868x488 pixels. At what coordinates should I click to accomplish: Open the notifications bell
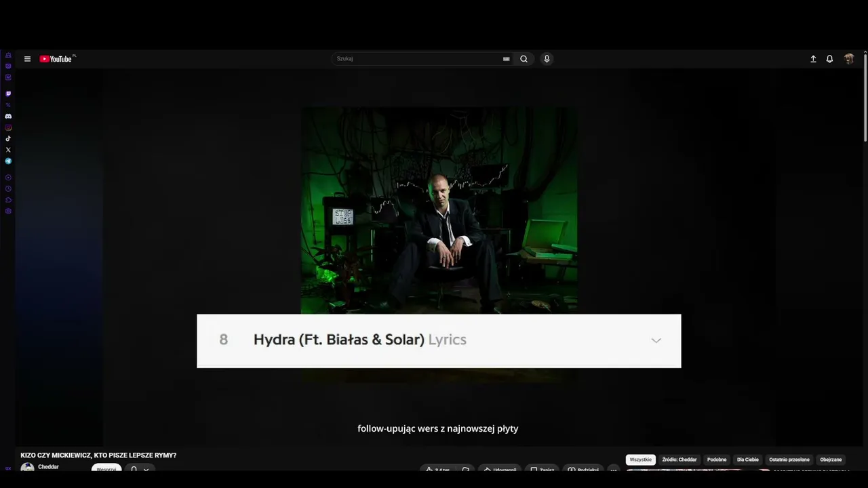[x=829, y=59]
